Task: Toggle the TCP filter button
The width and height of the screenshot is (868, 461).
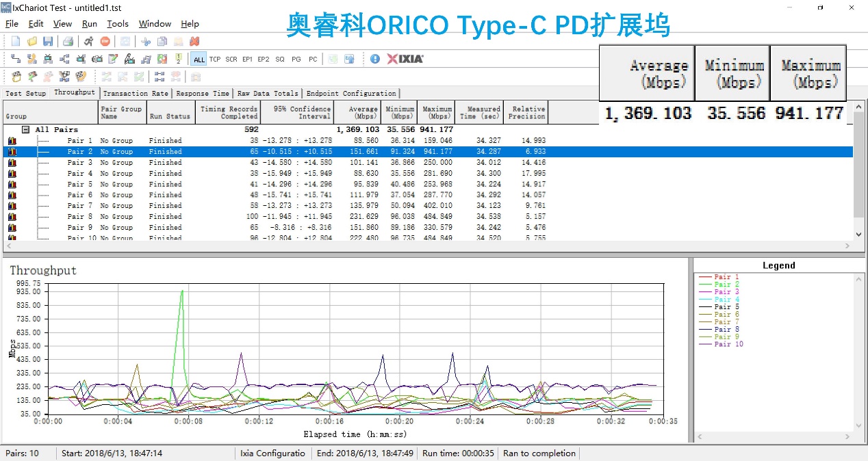Action: pyautogui.click(x=215, y=60)
